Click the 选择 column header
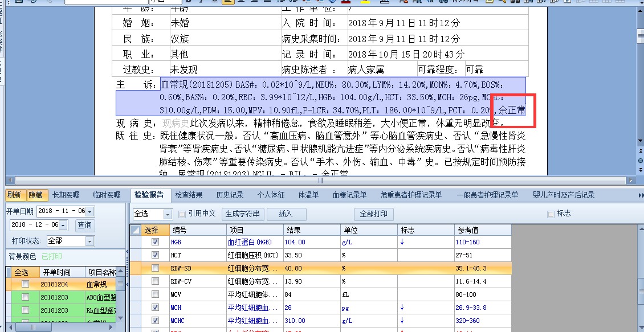 [x=155, y=230]
